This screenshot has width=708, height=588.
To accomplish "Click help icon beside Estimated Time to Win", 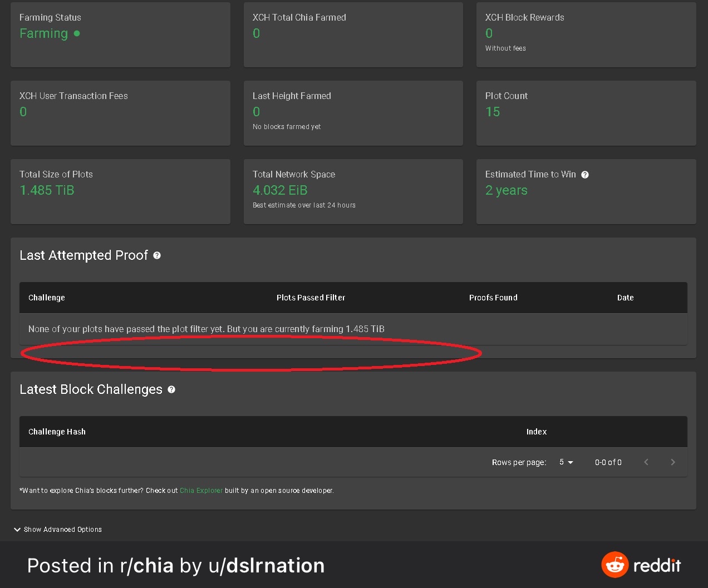I will pos(585,175).
